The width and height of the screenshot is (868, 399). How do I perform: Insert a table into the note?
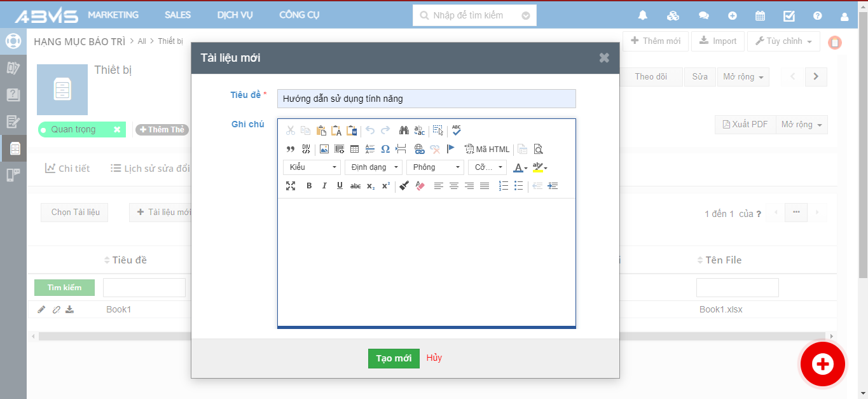[x=355, y=149]
